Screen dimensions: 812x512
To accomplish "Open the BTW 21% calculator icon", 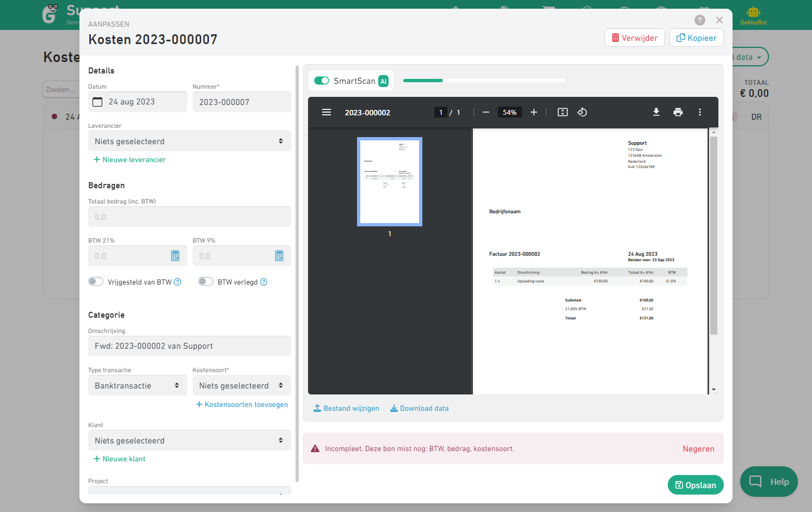I will tap(175, 256).
